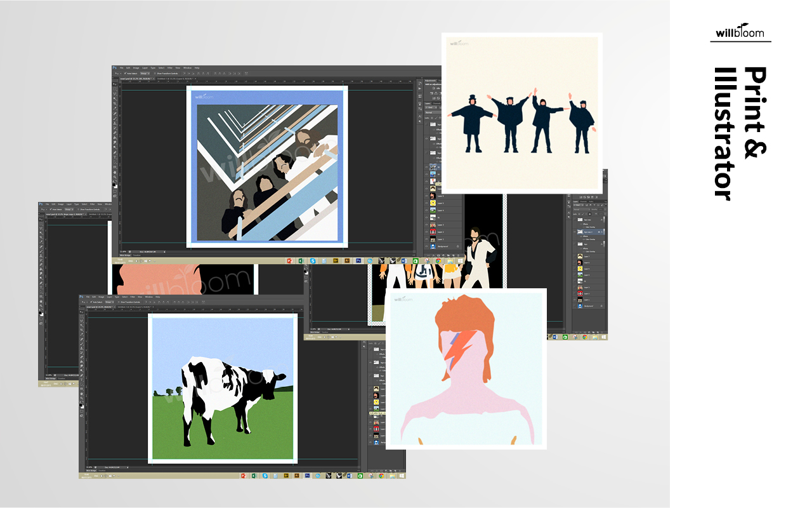Open Help menu in cow Photoshop window
812x508 pixels.
click(x=157, y=297)
